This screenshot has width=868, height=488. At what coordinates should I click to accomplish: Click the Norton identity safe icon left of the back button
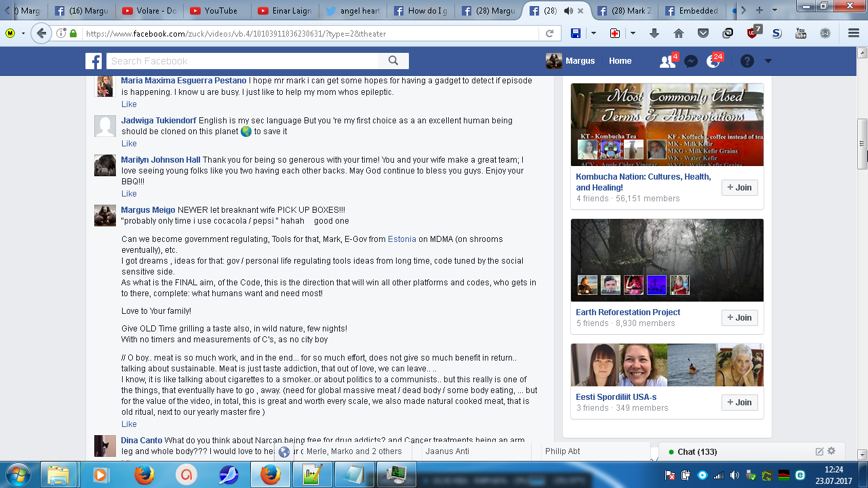coord(11,33)
